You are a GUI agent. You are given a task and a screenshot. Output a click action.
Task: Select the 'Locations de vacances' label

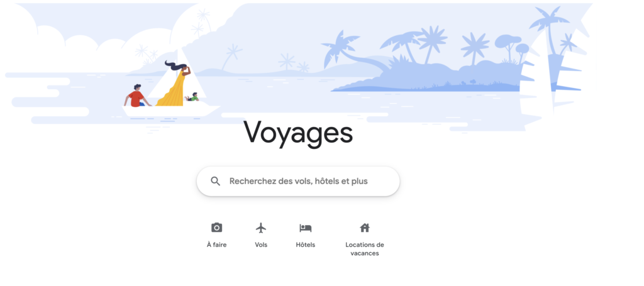click(365, 249)
